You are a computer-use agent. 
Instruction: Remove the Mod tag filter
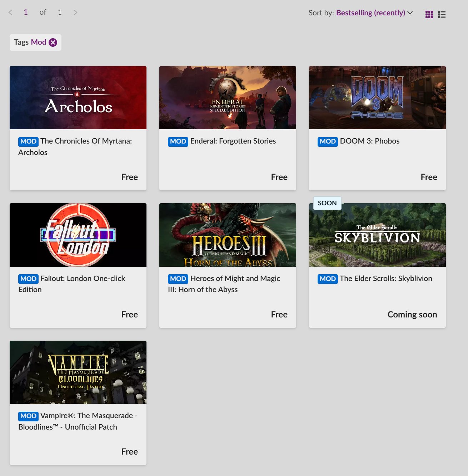[53, 42]
